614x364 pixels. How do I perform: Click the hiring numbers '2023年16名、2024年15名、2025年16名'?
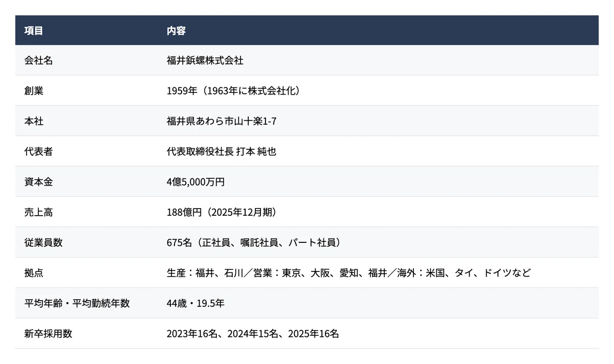[x=253, y=334]
